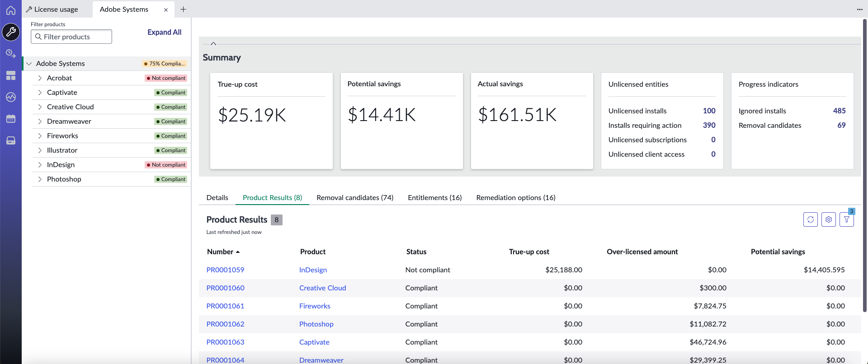Open the Details tab
Image resolution: width=868 pixels, height=364 pixels.
tap(217, 197)
